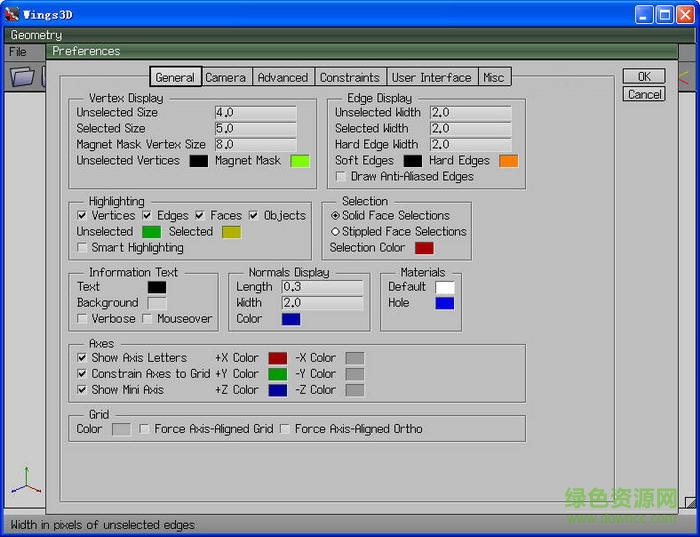
Task: Uncheck Show Axis Letters
Action: [82, 358]
